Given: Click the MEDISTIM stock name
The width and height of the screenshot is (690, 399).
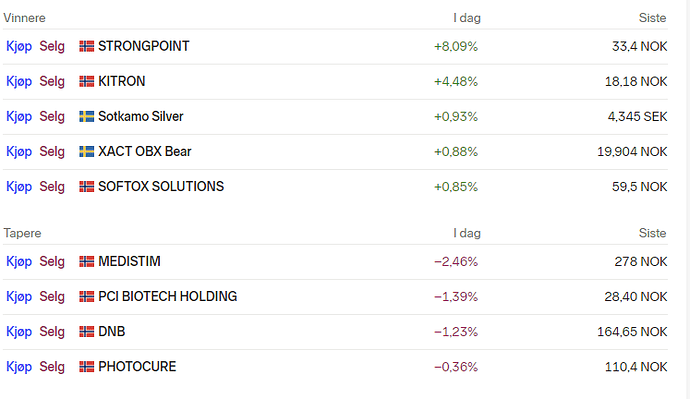Looking at the screenshot, I should (129, 261).
